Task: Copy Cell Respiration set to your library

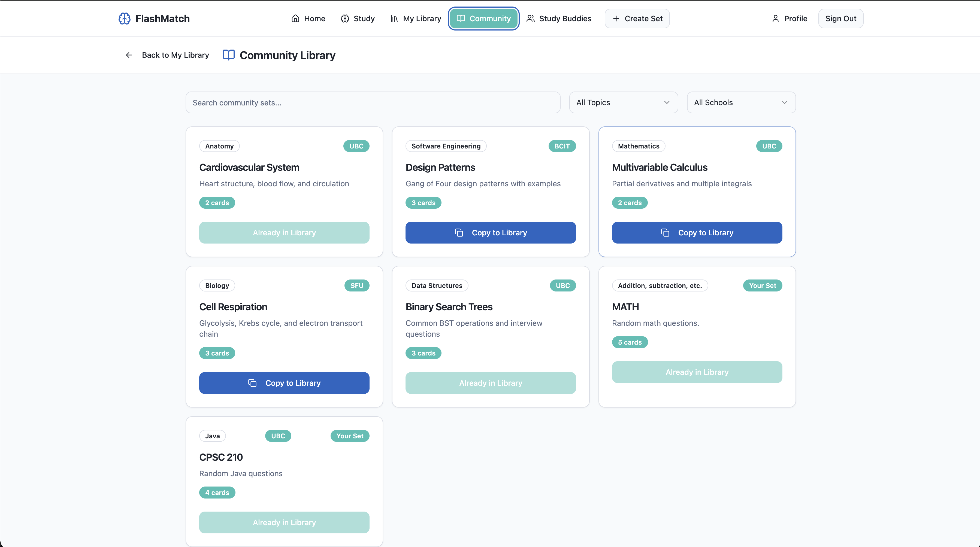Action: point(284,383)
